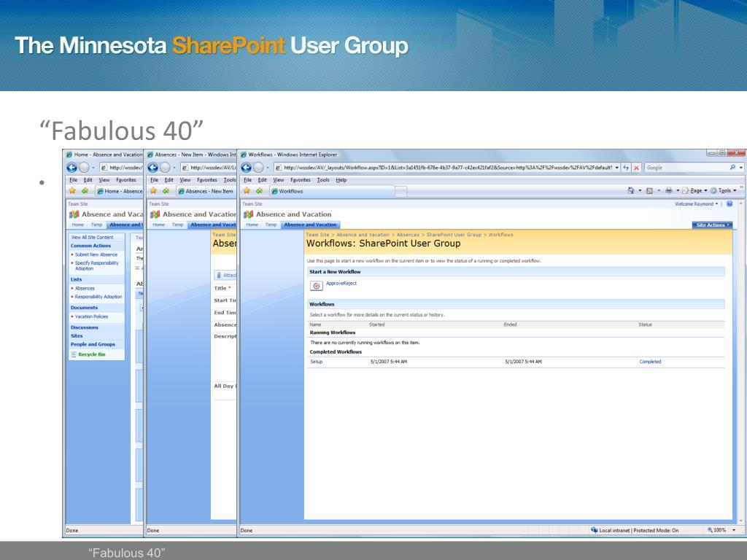
Task: Click Specify Responsibility Adoption link
Action: click(97, 265)
